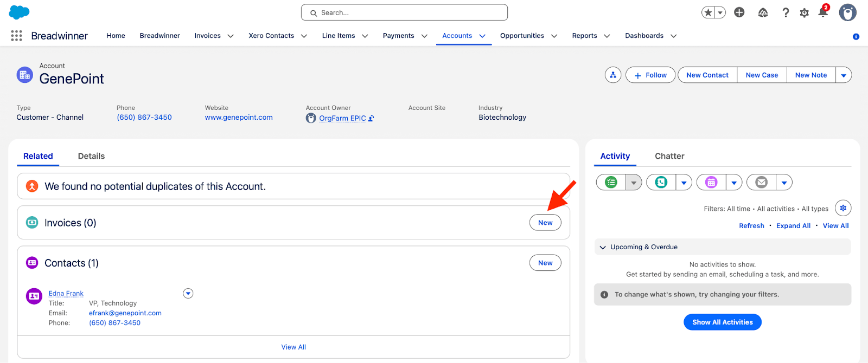Click the blue info icon below the avatar

(856, 37)
